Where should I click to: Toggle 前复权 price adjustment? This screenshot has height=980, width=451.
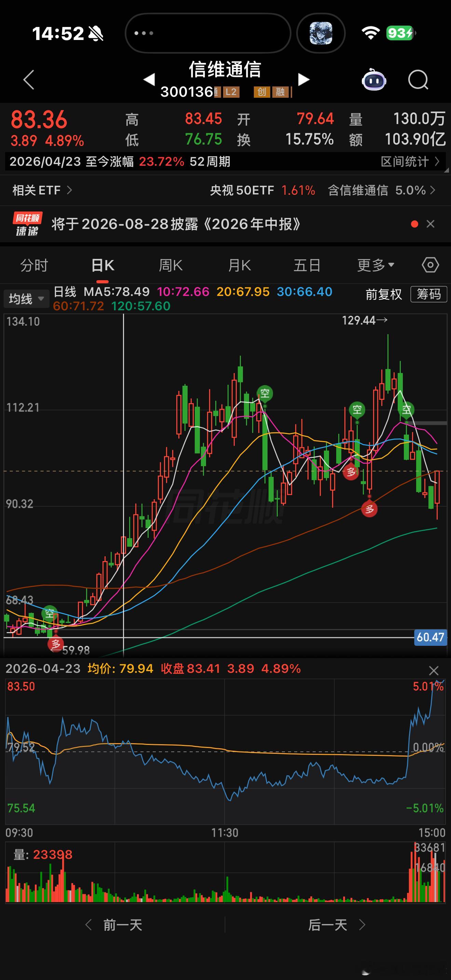(x=384, y=294)
